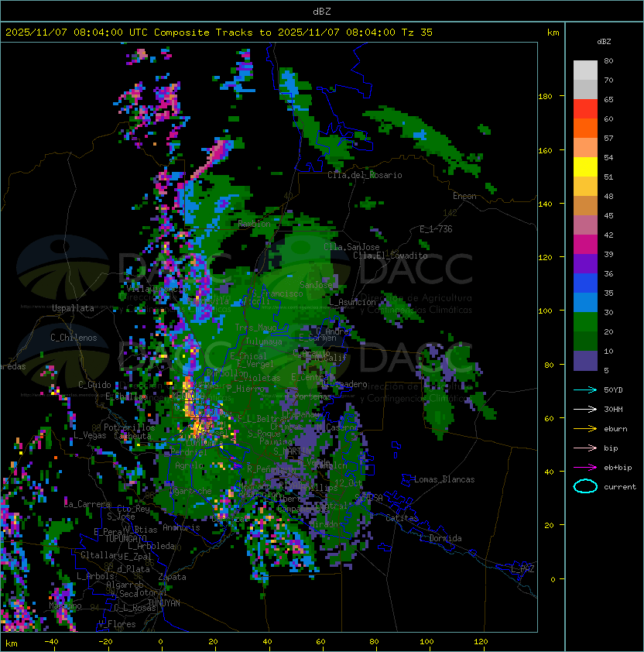
Task: Click the Uspallata map label
Action: (74, 308)
